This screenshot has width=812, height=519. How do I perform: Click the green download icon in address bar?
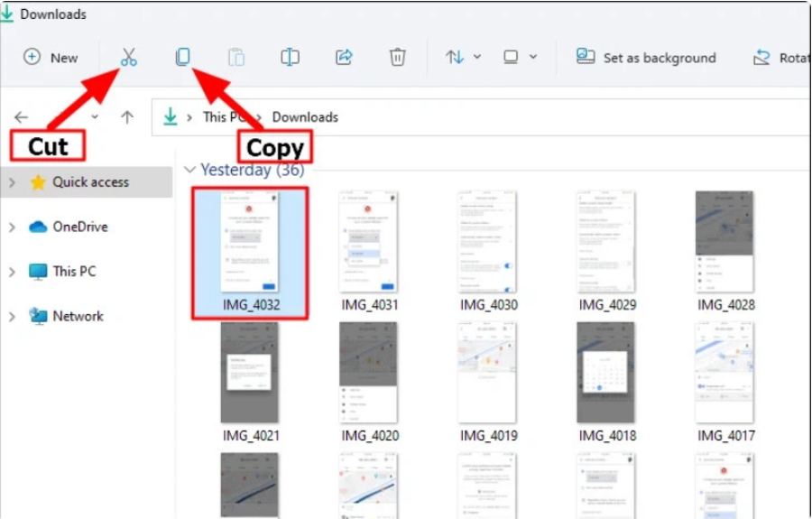tap(170, 117)
